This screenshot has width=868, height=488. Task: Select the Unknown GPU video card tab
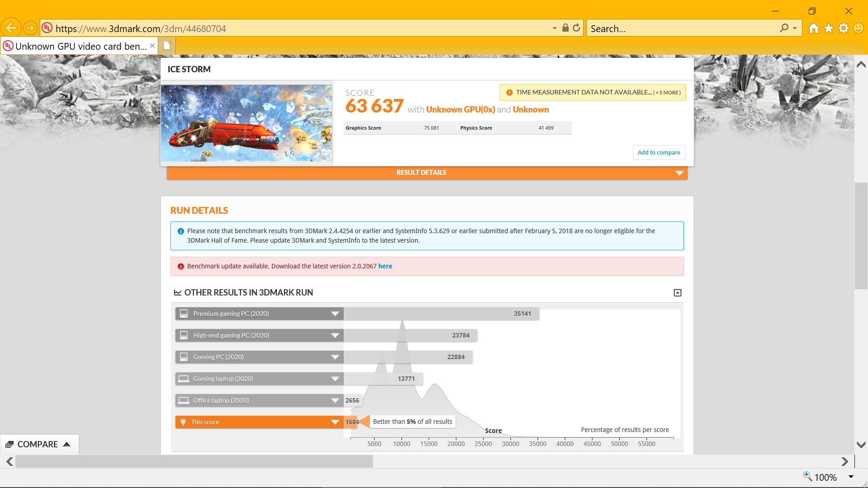[x=80, y=46]
